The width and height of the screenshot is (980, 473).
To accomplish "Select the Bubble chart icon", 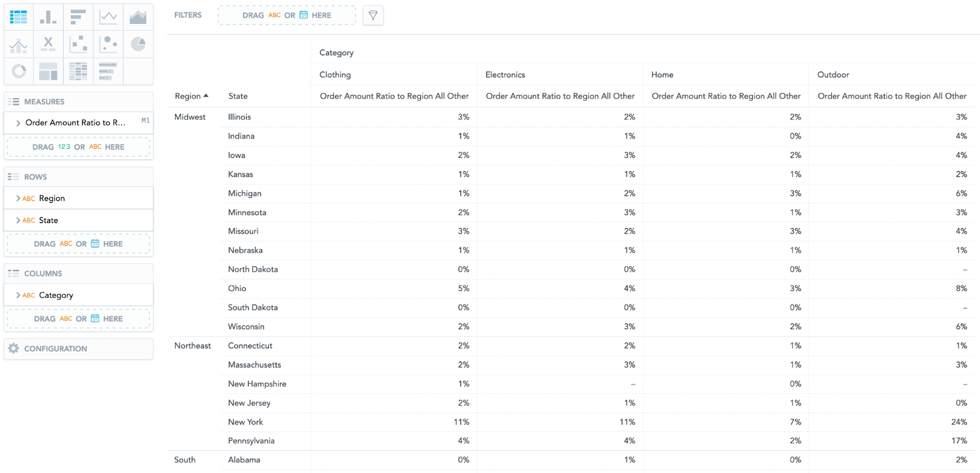I will pyautogui.click(x=108, y=45).
